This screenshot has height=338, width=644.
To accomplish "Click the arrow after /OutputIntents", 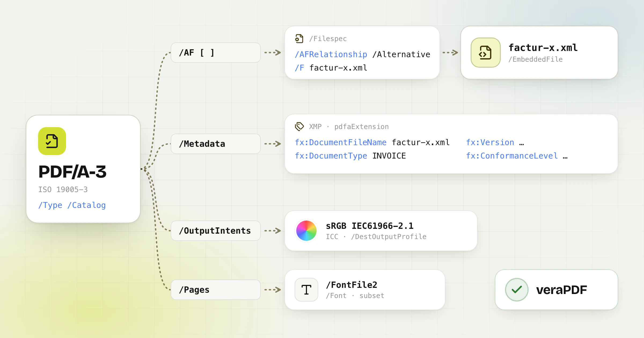I will coord(273,231).
